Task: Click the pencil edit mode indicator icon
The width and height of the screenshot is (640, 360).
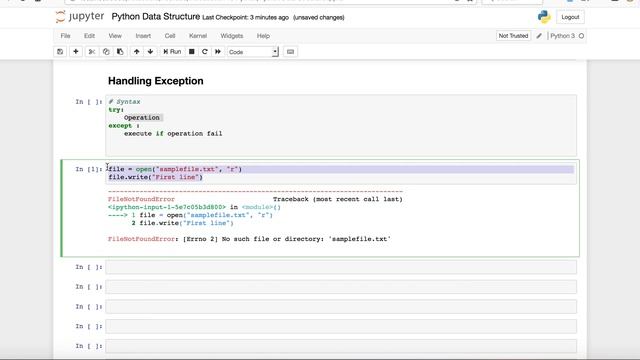Action: pos(539,36)
